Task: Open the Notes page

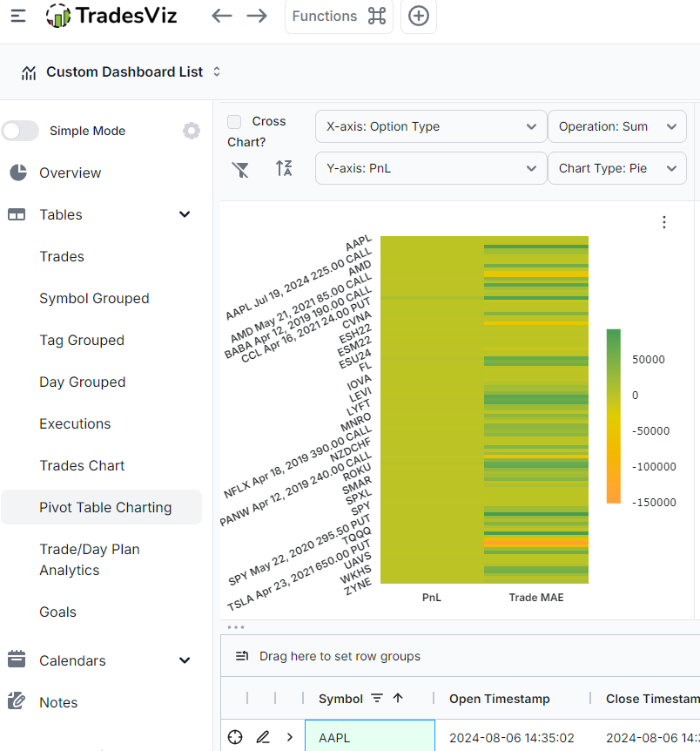Action: [58, 702]
